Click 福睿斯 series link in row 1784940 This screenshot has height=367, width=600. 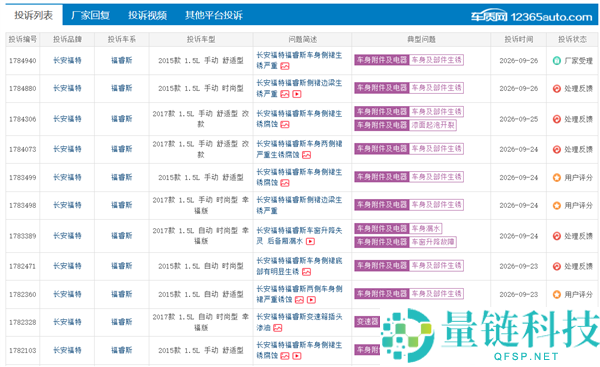(122, 60)
